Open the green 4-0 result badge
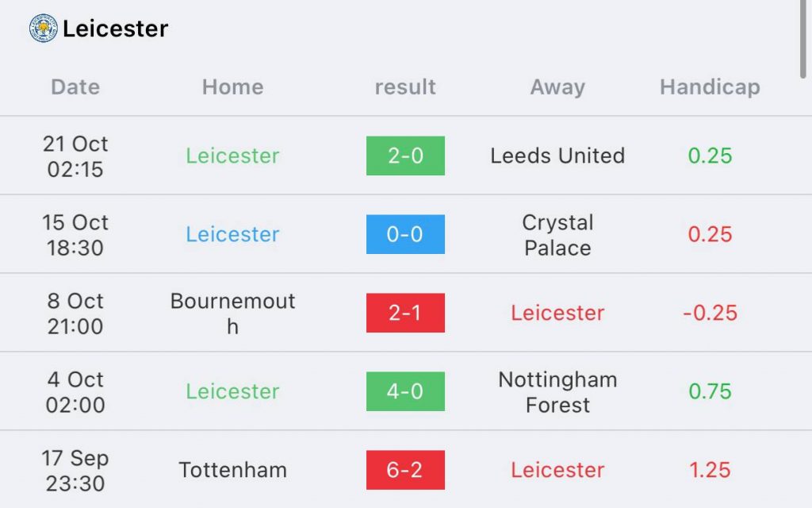The image size is (812, 508). pos(405,391)
